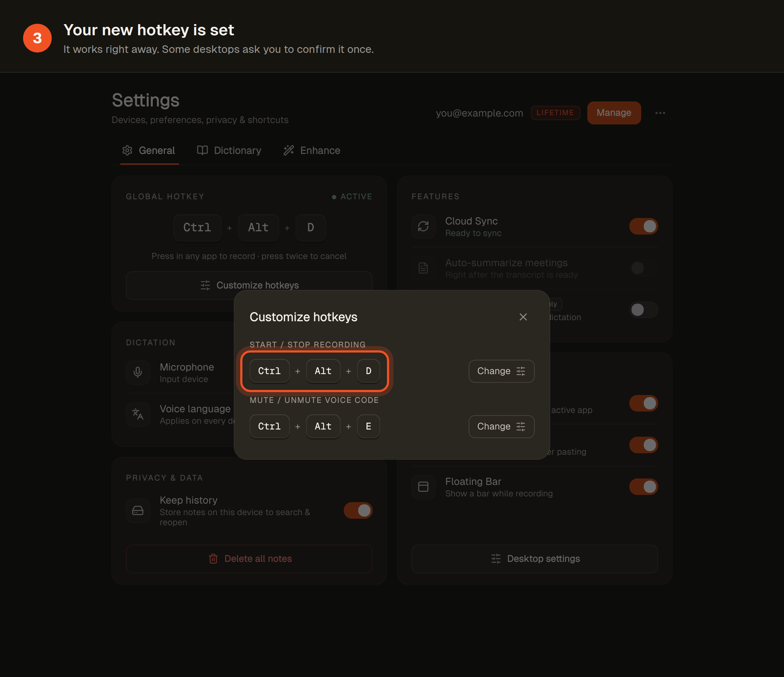Click the Ready to sync status text
The height and width of the screenshot is (677, 784).
coord(473,233)
